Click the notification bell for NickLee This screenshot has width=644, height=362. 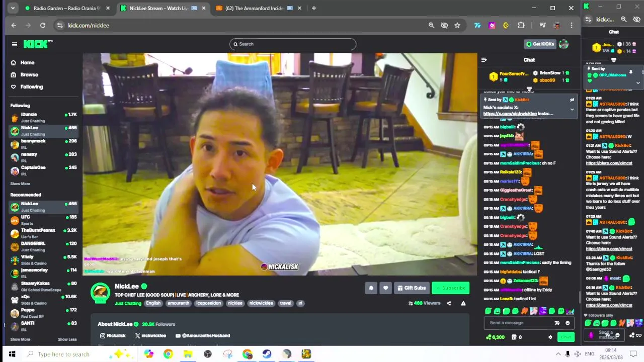coord(371,288)
